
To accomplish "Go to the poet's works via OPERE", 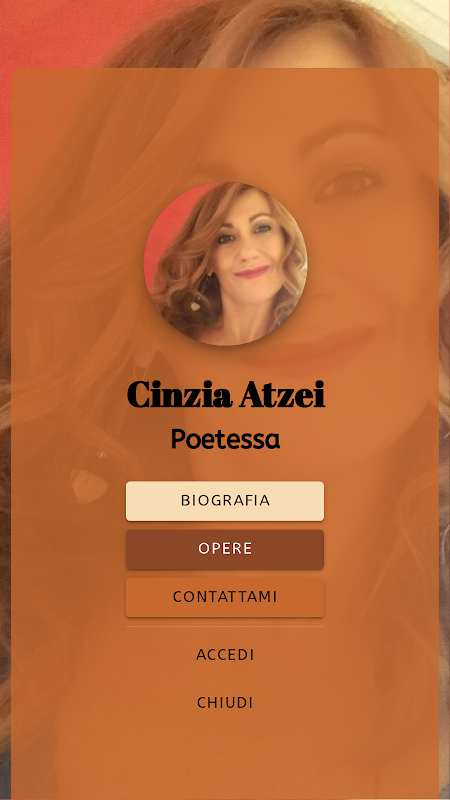I will pyautogui.click(x=225, y=549).
